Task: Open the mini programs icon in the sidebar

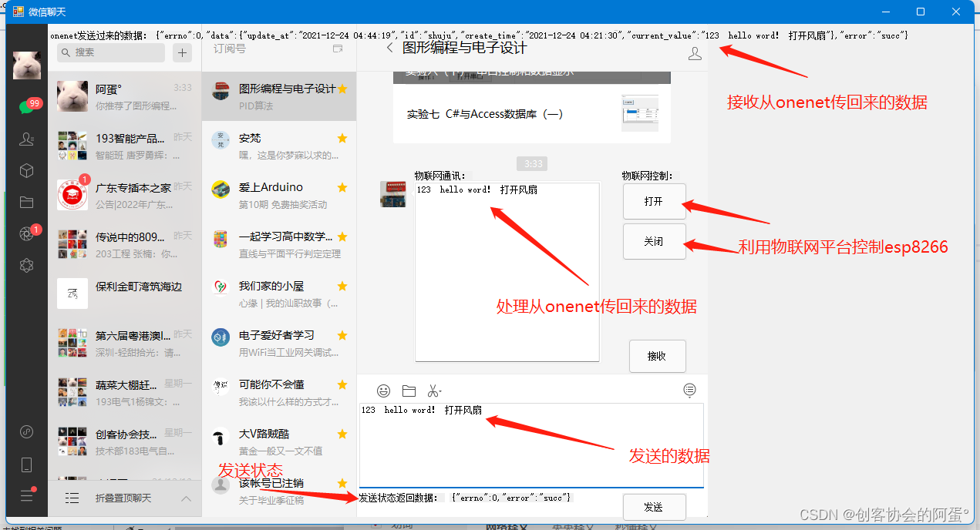Action: pyautogui.click(x=27, y=431)
